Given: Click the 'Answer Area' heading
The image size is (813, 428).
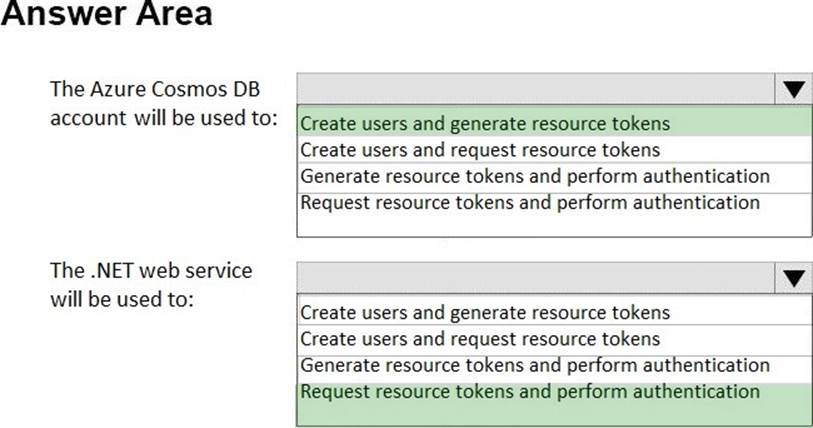Looking at the screenshot, I should click(x=106, y=15).
